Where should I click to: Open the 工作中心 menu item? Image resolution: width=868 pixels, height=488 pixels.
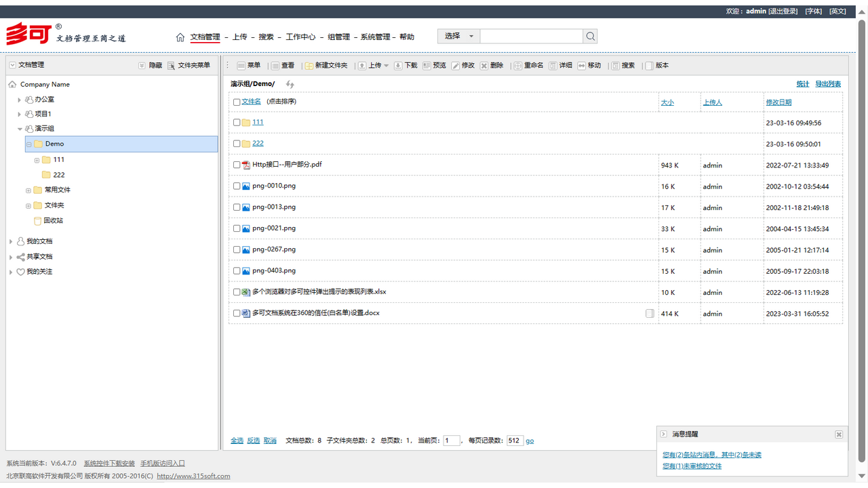(x=300, y=37)
